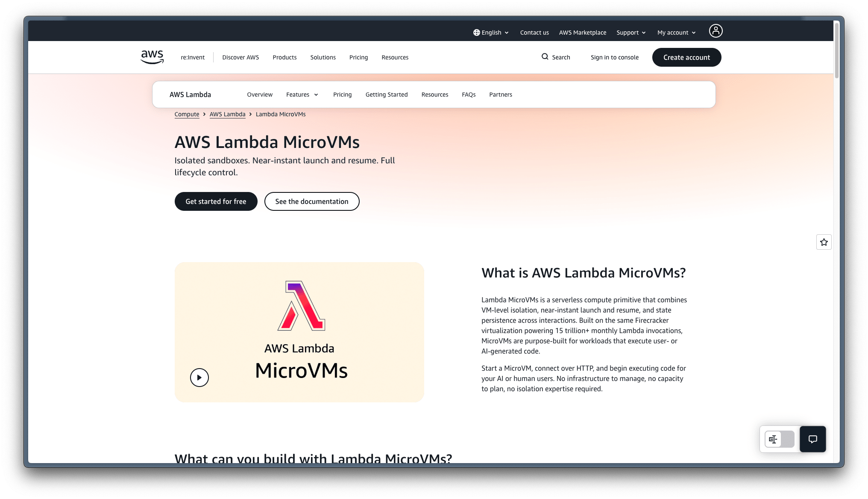Click the AWS logo
Screen dimensions: 868x499
click(x=152, y=57)
